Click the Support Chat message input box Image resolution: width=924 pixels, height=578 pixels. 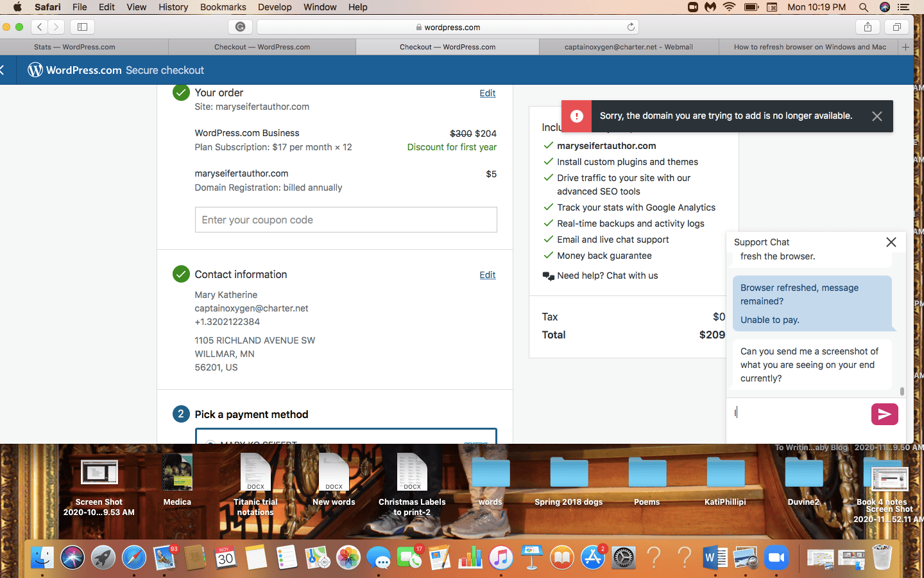798,414
